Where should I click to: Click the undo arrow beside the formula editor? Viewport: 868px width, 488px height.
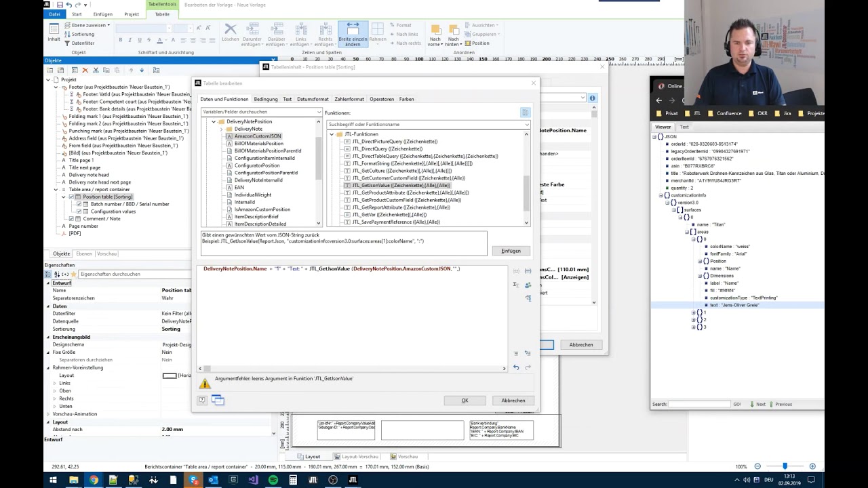516,367
